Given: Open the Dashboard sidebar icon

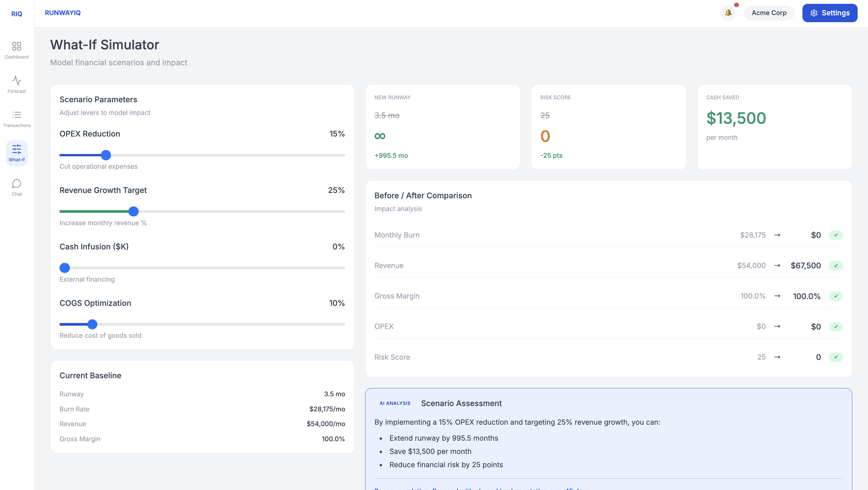Looking at the screenshot, I should point(17,46).
